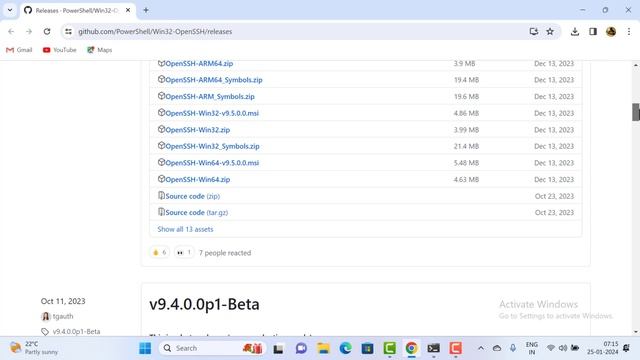Download Source code (tar.gz)
This screenshot has width=640, height=360.
tap(197, 213)
